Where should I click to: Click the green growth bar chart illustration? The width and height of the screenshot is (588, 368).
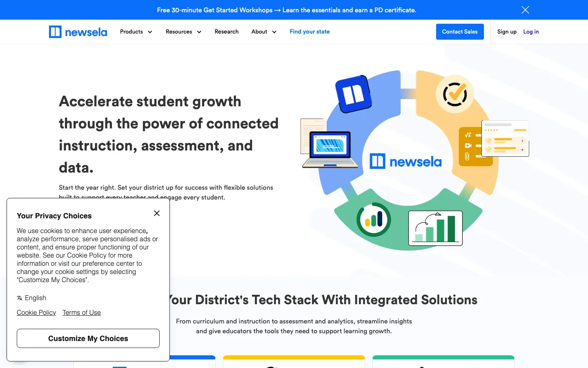(435, 228)
